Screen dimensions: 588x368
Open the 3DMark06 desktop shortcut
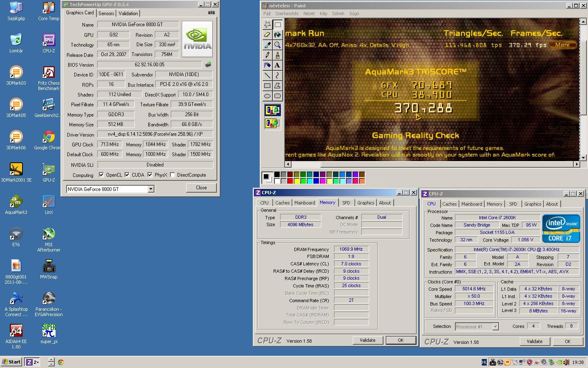click(16, 140)
